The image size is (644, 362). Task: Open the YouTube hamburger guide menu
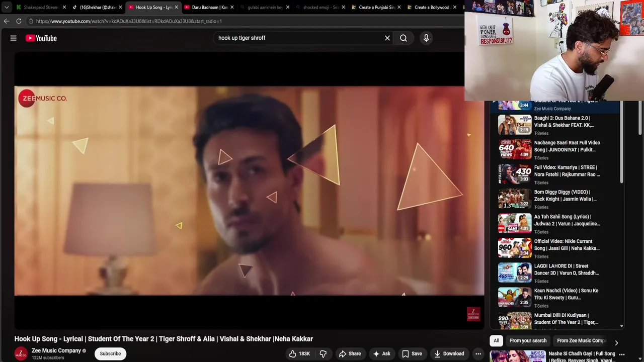coord(14,38)
